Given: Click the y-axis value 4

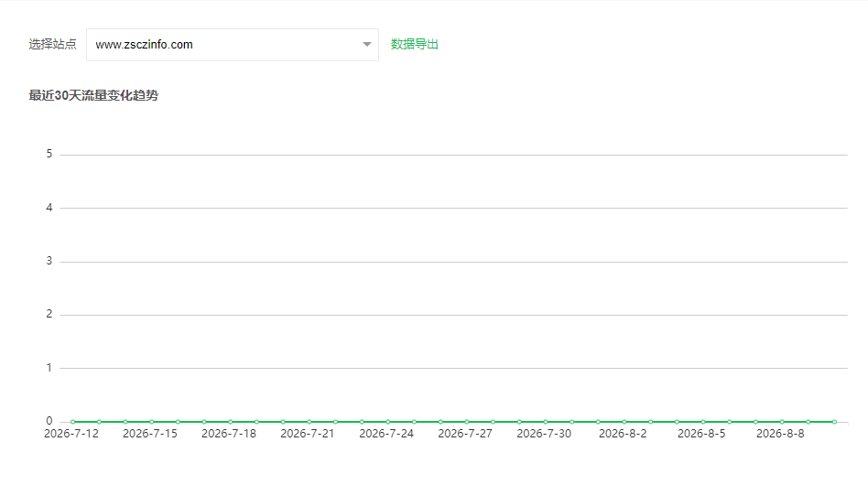Looking at the screenshot, I should point(49,208).
